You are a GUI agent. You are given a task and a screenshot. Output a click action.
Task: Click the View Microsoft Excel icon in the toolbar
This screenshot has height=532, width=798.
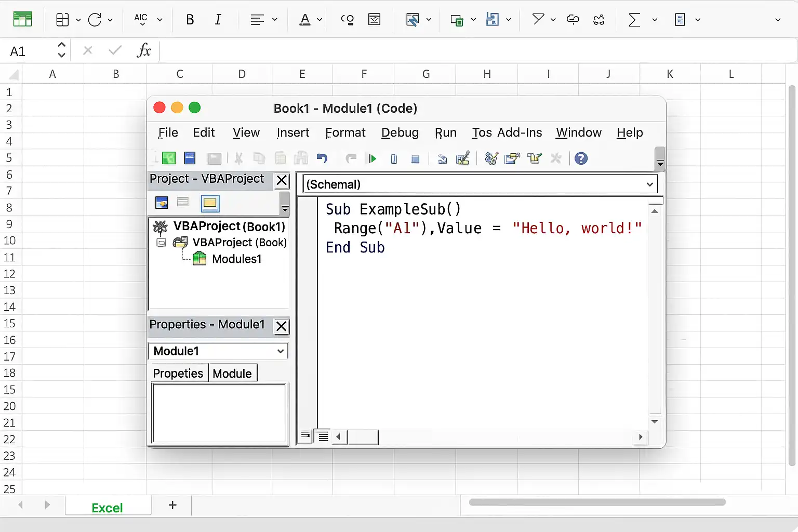coord(169,158)
